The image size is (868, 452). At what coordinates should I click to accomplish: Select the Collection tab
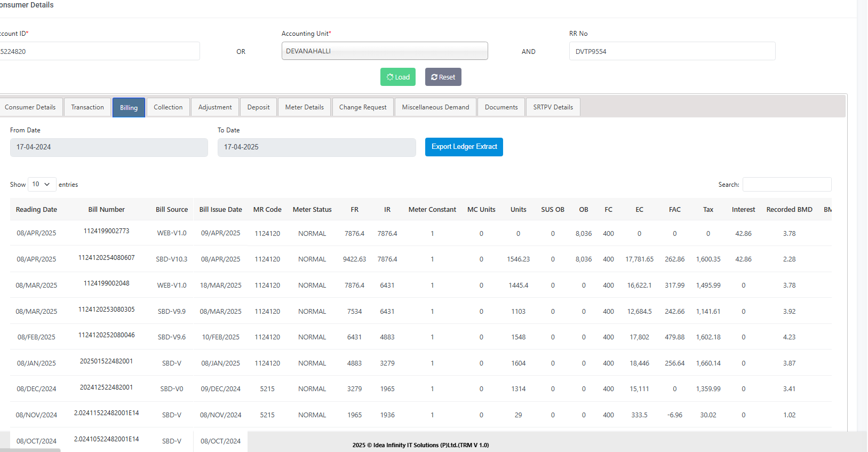pyautogui.click(x=168, y=107)
